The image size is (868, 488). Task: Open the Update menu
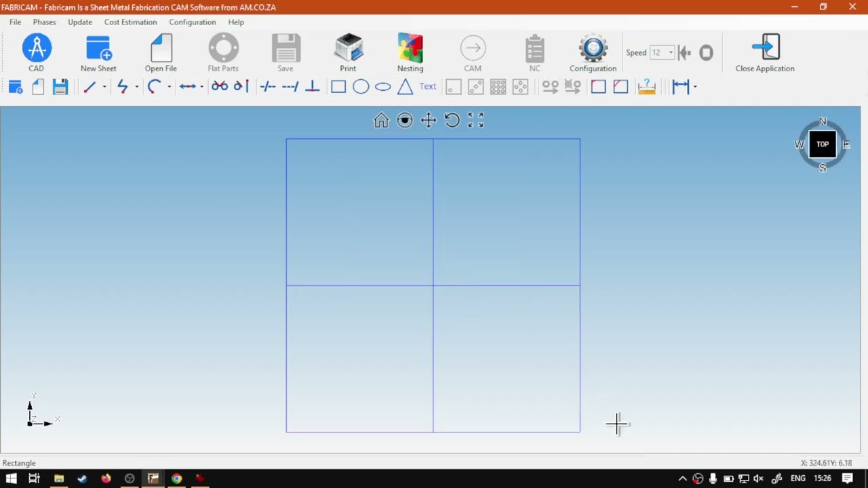tap(80, 22)
